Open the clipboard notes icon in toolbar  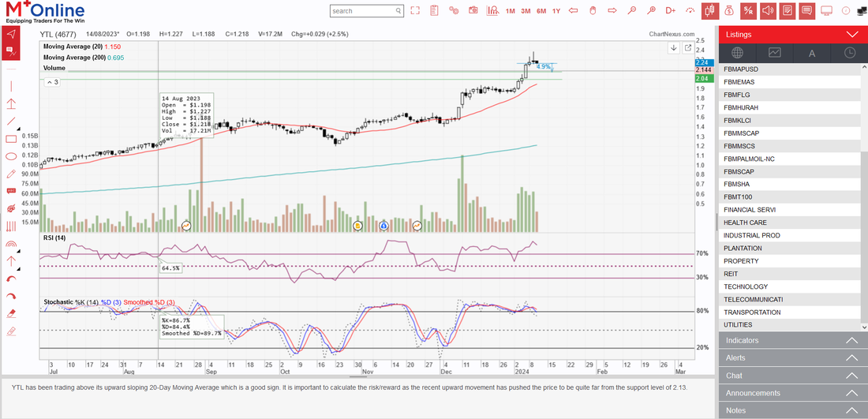[x=434, y=10]
